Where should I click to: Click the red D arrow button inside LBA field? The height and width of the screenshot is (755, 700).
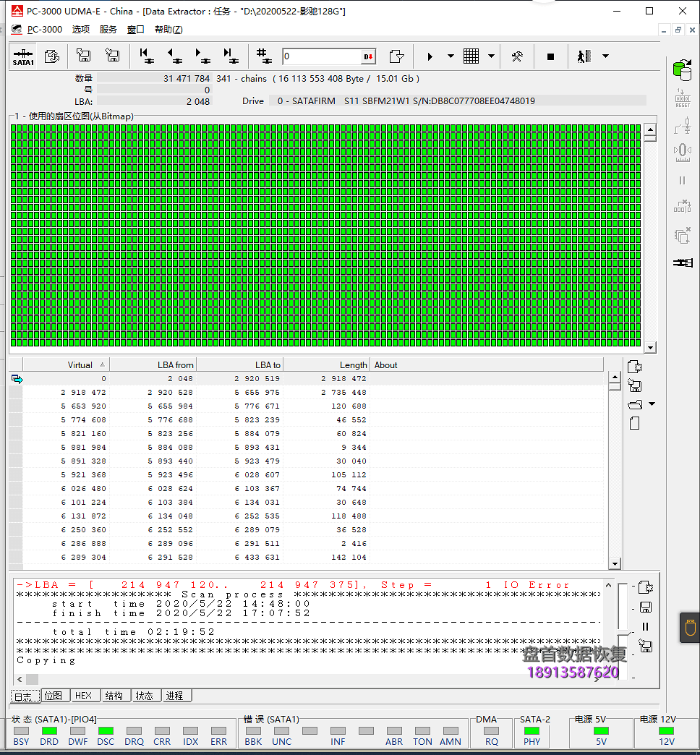(368, 57)
